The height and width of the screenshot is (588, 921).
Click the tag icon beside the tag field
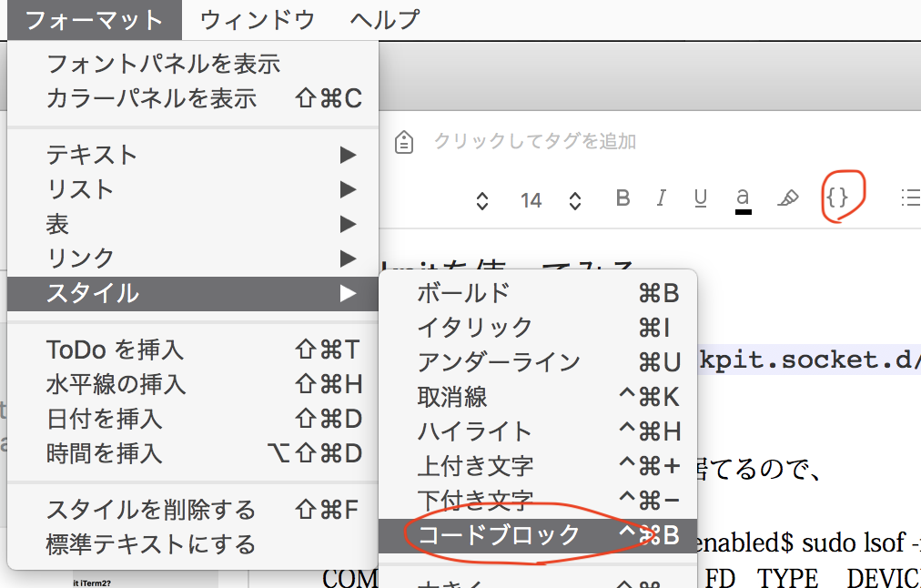click(x=404, y=142)
